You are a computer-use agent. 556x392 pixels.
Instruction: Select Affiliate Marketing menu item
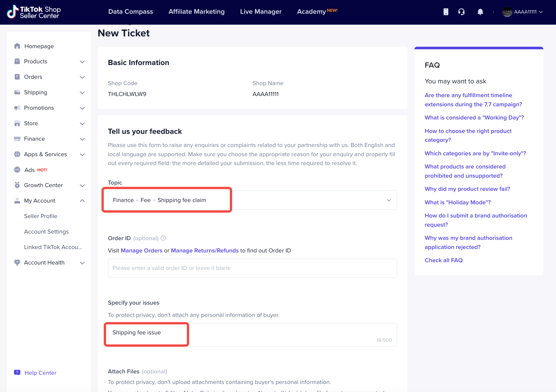pos(196,11)
